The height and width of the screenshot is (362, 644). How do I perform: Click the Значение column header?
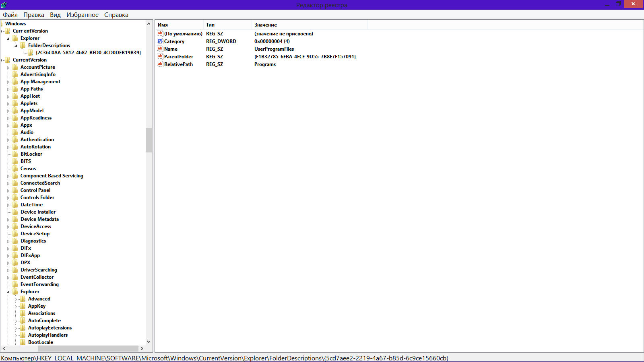309,25
